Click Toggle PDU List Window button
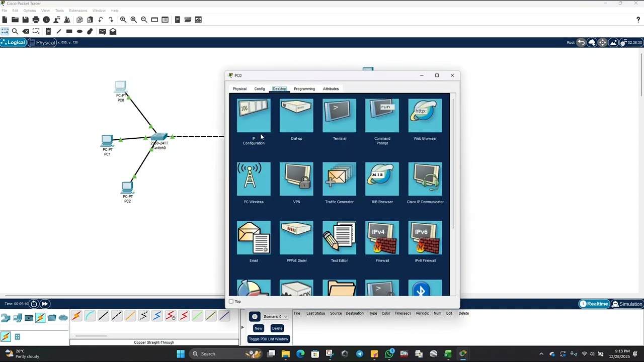 (268, 339)
